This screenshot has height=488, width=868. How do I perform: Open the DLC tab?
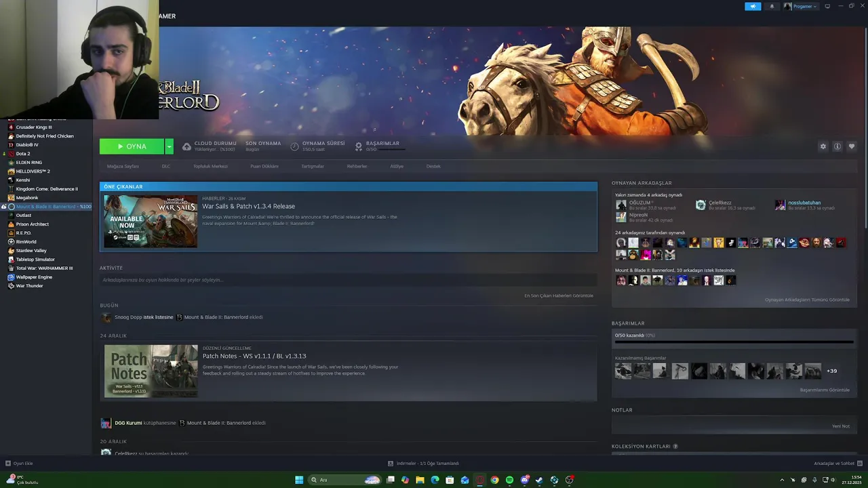point(166,166)
